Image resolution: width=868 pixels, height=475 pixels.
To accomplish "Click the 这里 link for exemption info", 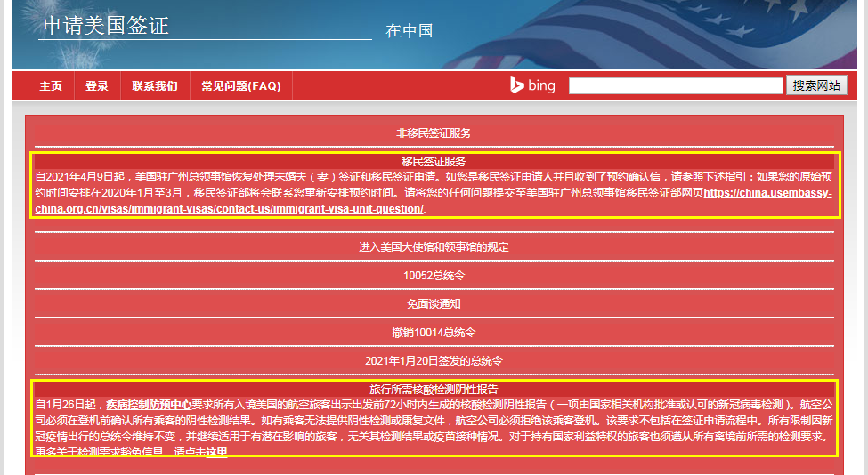I will coord(216,452).
